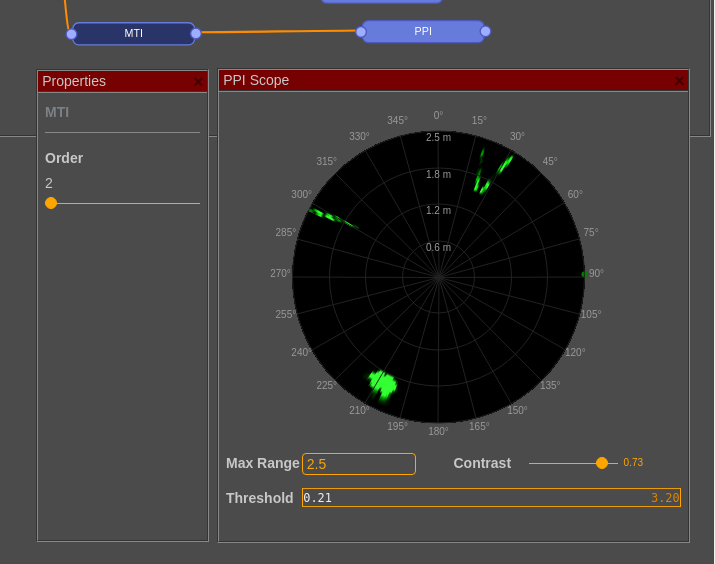Click the PPI node's right output port
This screenshot has height=564, width=715.
[486, 31]
